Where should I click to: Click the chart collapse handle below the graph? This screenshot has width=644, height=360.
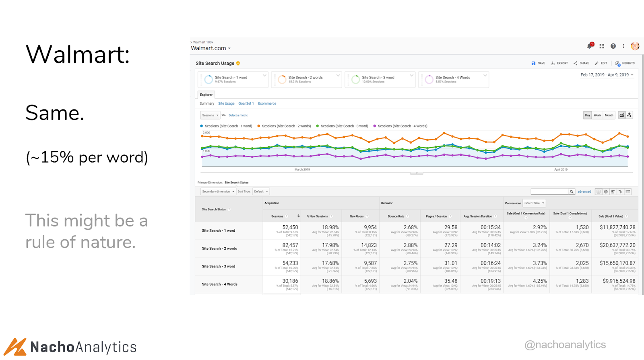[417, 173]
